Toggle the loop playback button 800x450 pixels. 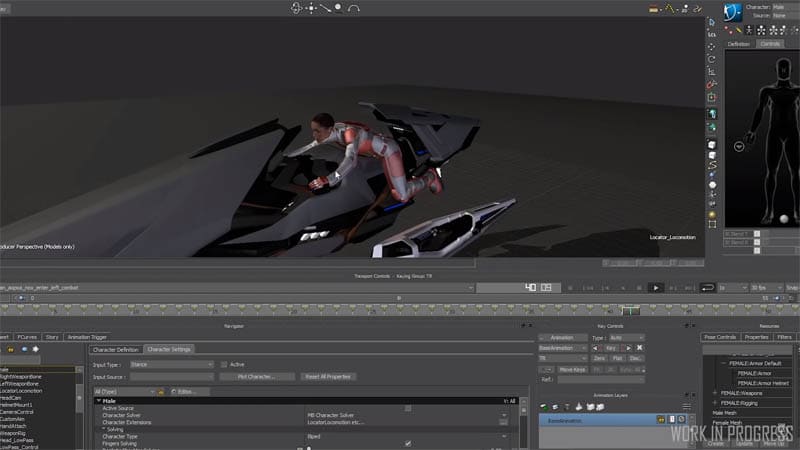point(707,288)
